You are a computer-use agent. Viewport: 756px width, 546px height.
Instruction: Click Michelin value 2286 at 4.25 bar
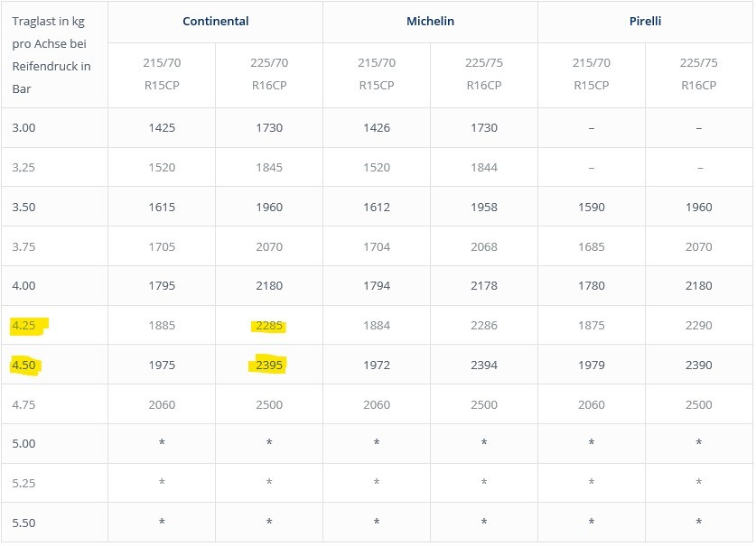(484, 325)
